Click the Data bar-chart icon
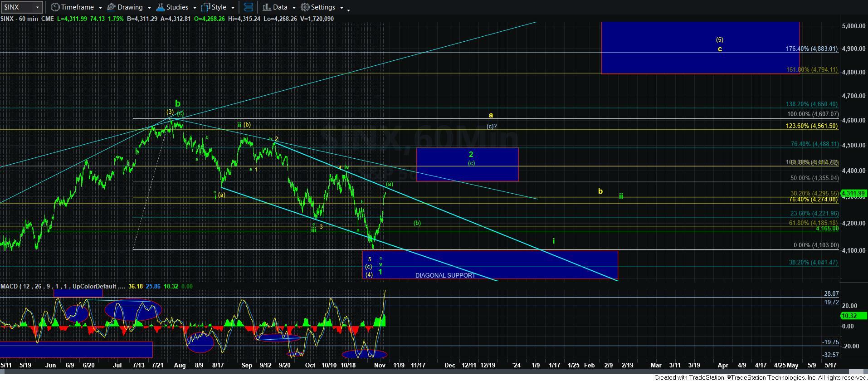Screen dimensions: 868x381 click(267, 7)
